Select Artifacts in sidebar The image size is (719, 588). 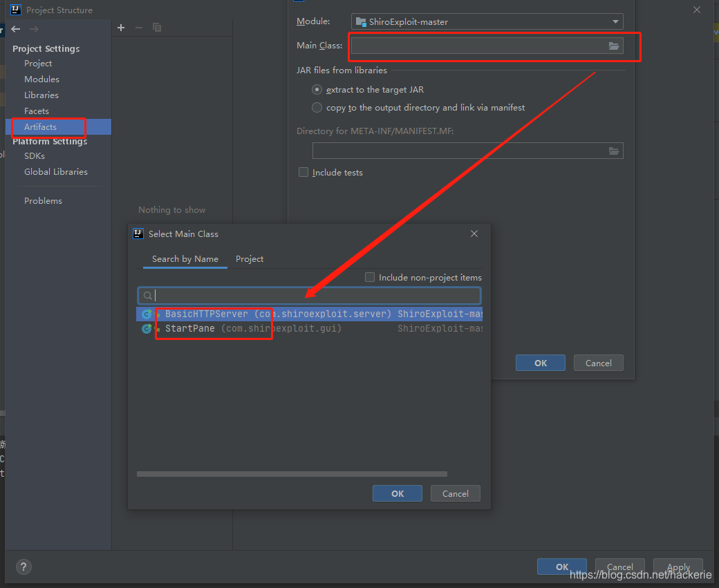click(58, 127)
